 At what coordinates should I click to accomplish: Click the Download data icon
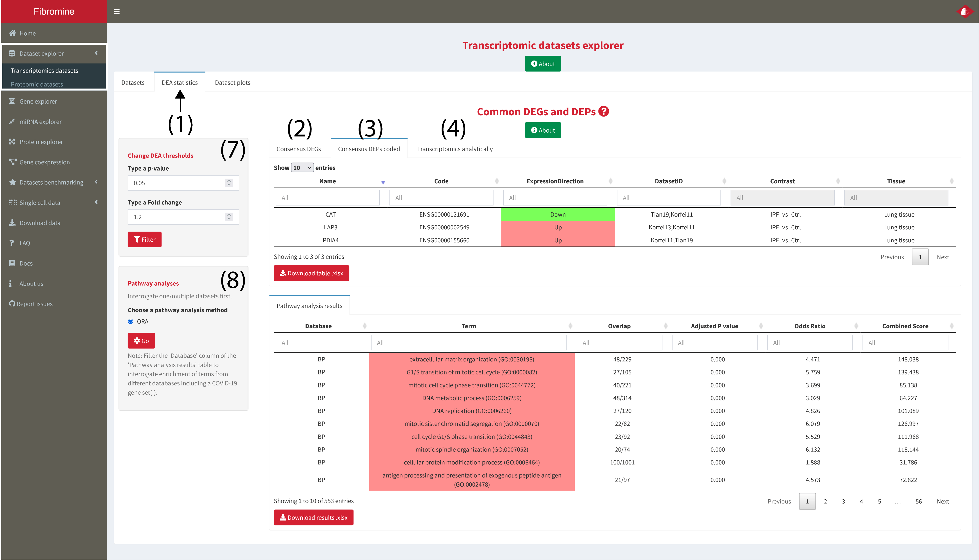click(x=12, y=223)
